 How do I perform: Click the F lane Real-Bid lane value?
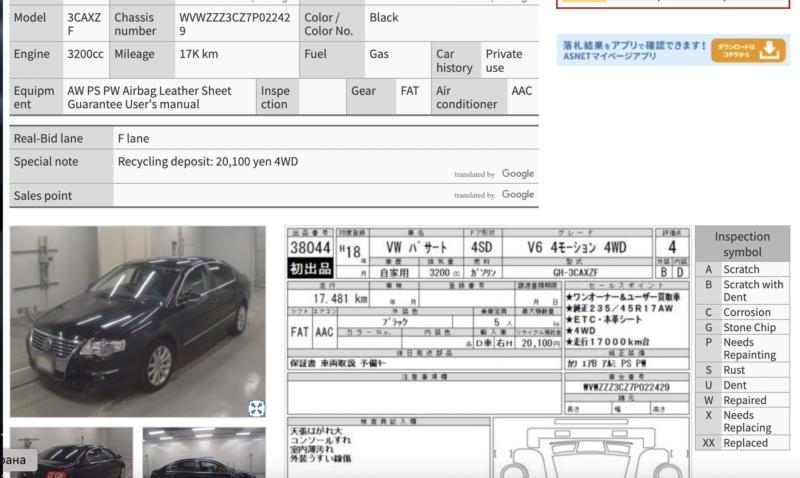click(x=133, y=138)
